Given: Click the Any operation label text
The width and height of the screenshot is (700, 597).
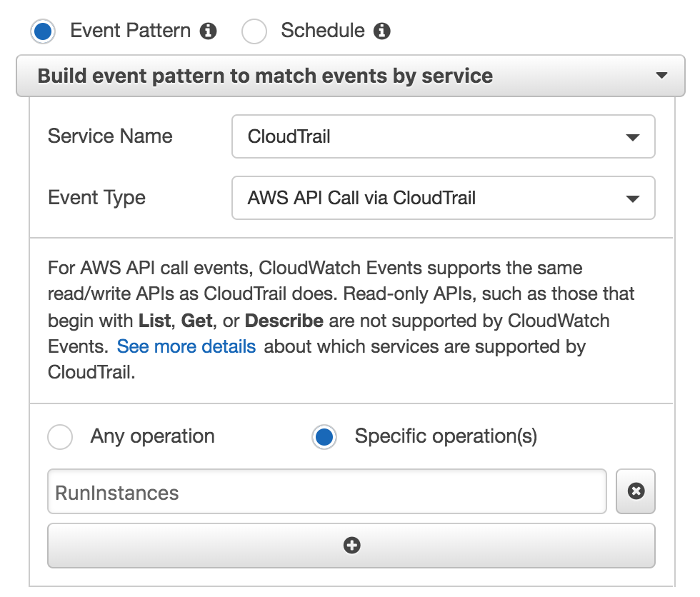Looking at the screenshot, I should click(x=152, y=436).
